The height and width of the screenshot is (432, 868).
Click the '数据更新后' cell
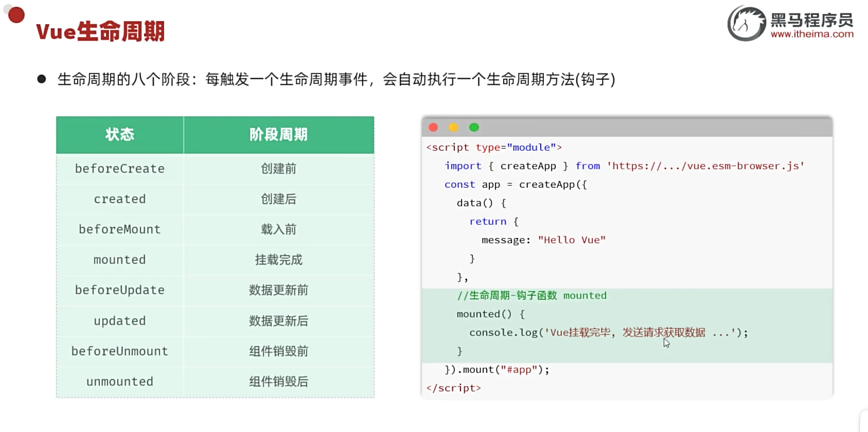279,321
